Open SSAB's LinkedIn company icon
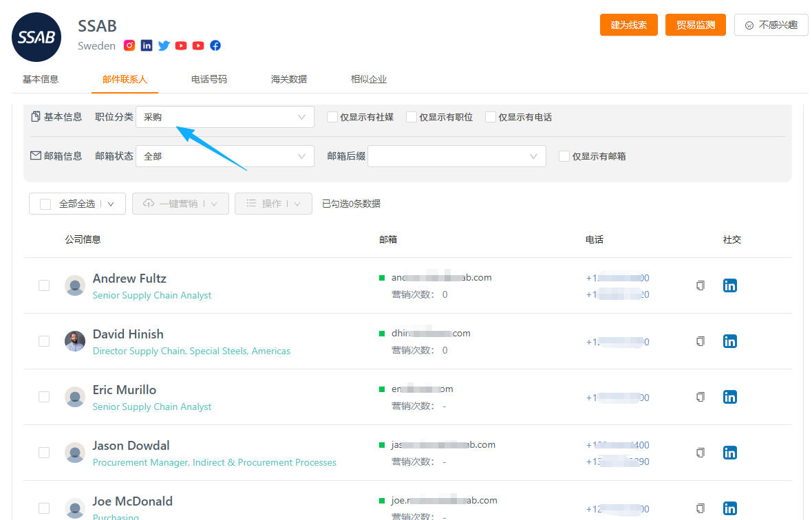 pos(147,45)
